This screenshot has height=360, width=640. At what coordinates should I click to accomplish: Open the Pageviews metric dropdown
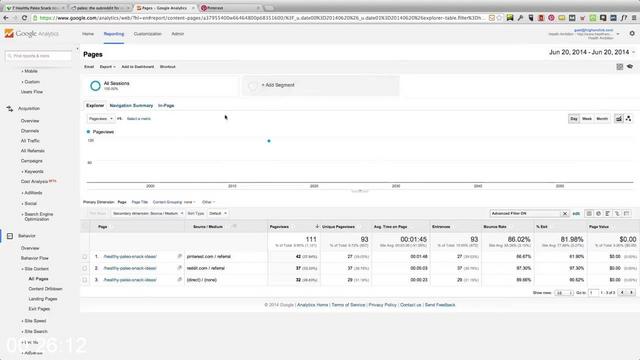click(x=100, y=119)
